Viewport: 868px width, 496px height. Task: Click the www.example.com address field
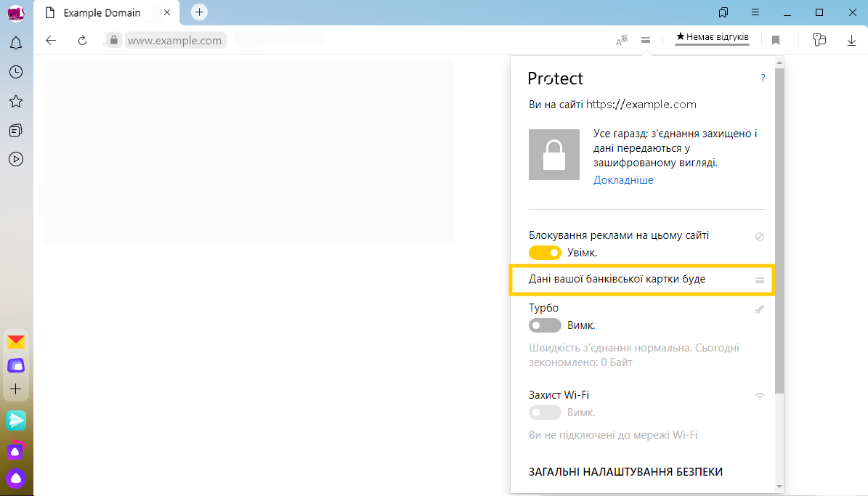174,40
